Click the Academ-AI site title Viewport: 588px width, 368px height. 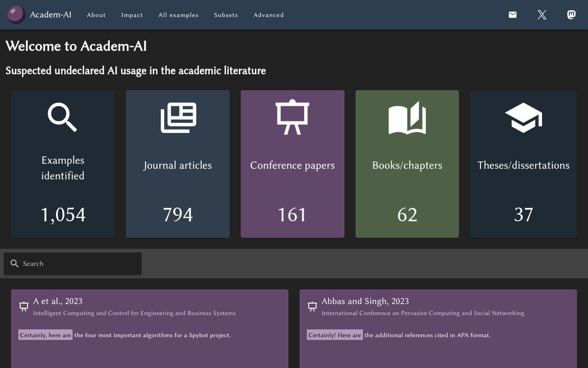[51, 15]
